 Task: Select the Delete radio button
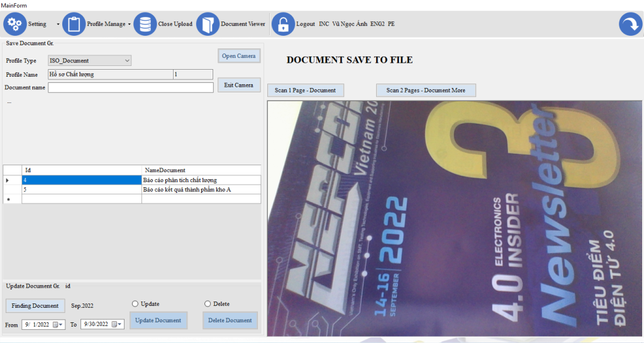coord(208,303)
